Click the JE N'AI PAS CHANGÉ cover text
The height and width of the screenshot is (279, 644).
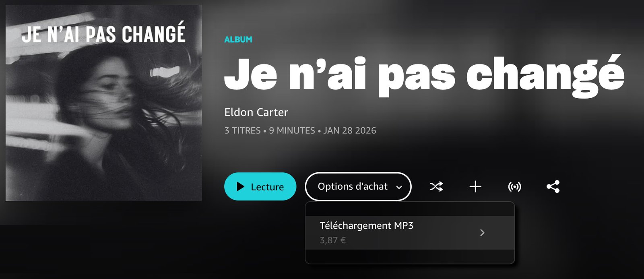103,33
